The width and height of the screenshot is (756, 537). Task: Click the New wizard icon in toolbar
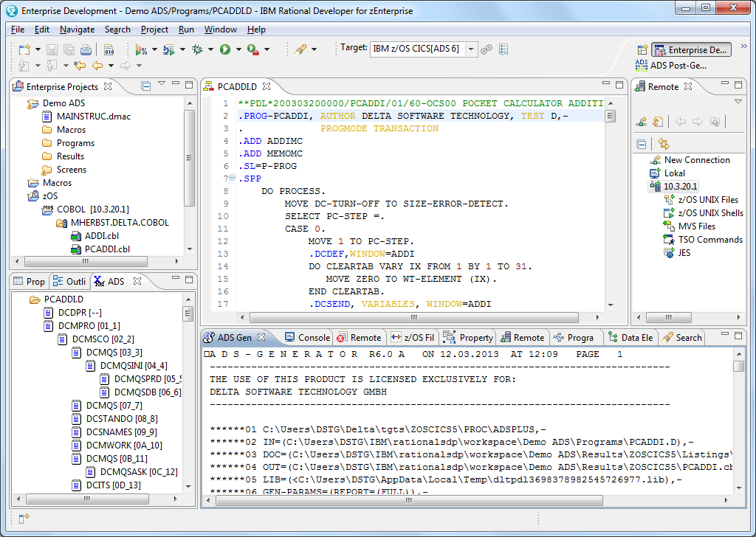point(24,49)
